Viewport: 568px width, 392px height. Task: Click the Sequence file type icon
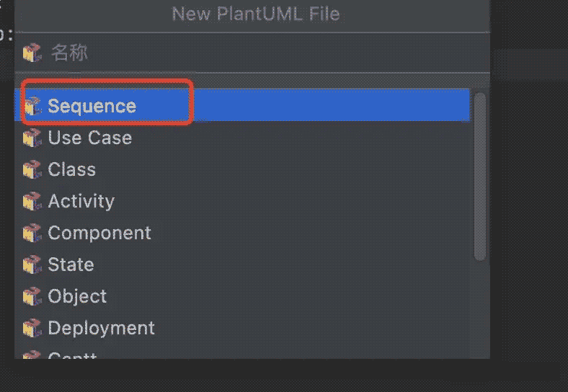[32, 106]
